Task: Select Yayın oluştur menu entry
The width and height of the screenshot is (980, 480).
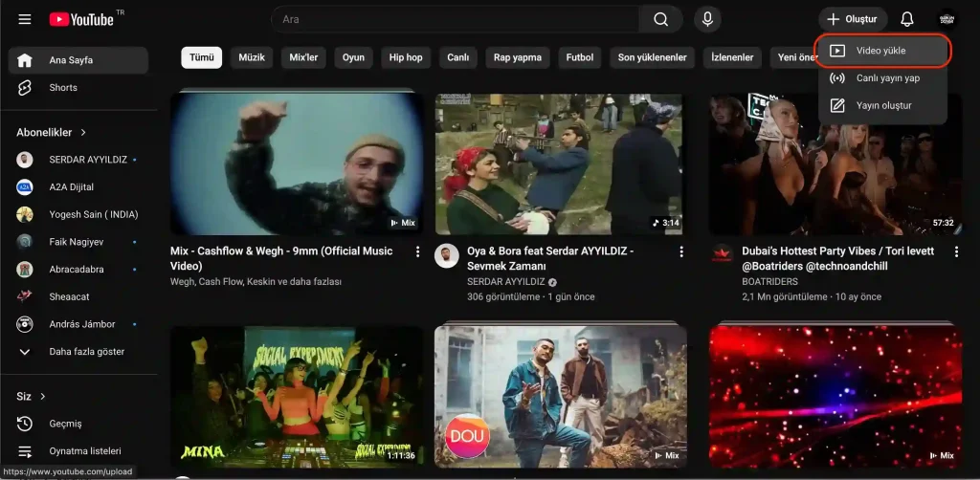Action: point(883,105)
